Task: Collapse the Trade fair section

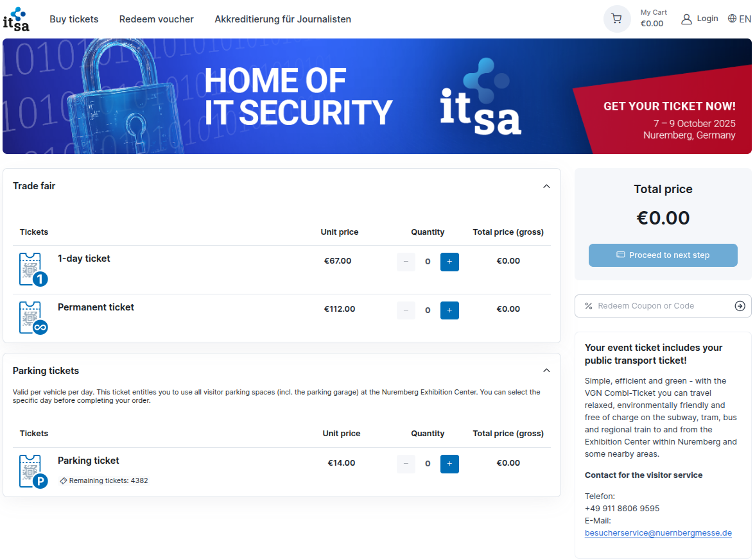Action: click(546, 186)
